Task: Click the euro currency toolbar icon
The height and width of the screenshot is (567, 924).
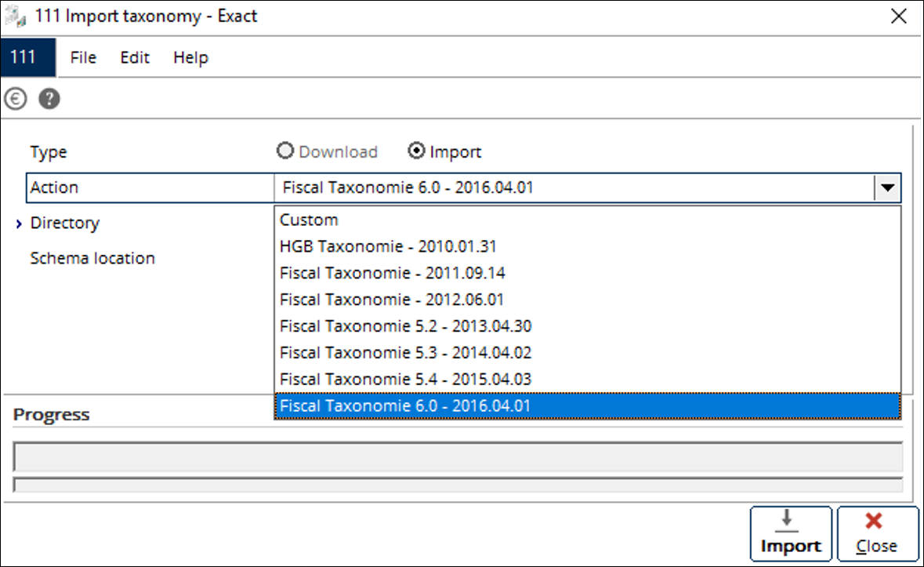Action: [x=16, y=99]
